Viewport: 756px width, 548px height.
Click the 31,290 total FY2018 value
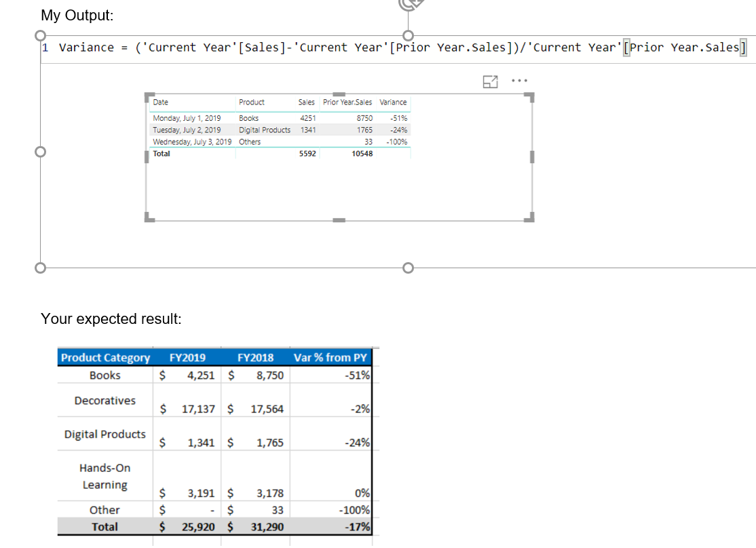(x=267, y=527)
